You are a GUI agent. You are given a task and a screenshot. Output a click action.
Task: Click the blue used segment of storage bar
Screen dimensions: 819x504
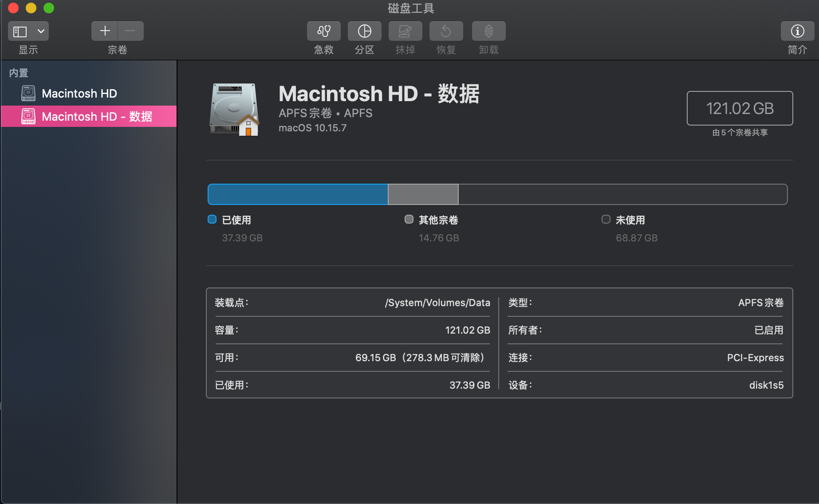pos(298,194)
